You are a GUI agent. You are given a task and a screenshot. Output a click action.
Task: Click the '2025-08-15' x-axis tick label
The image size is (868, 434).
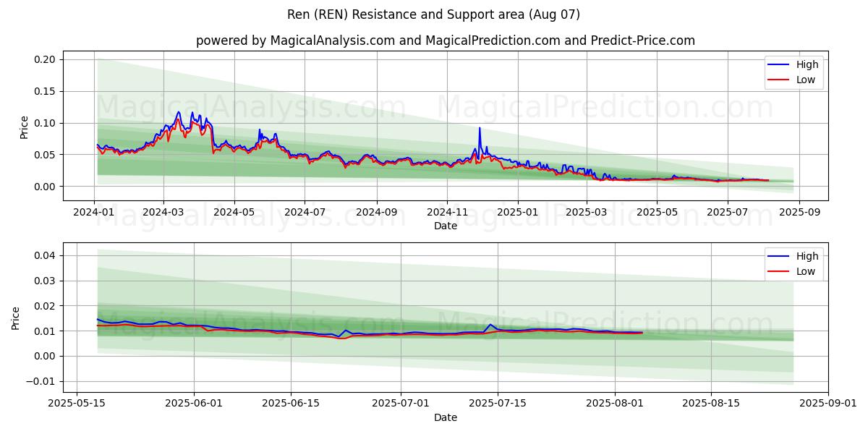[x=711, y=404]
